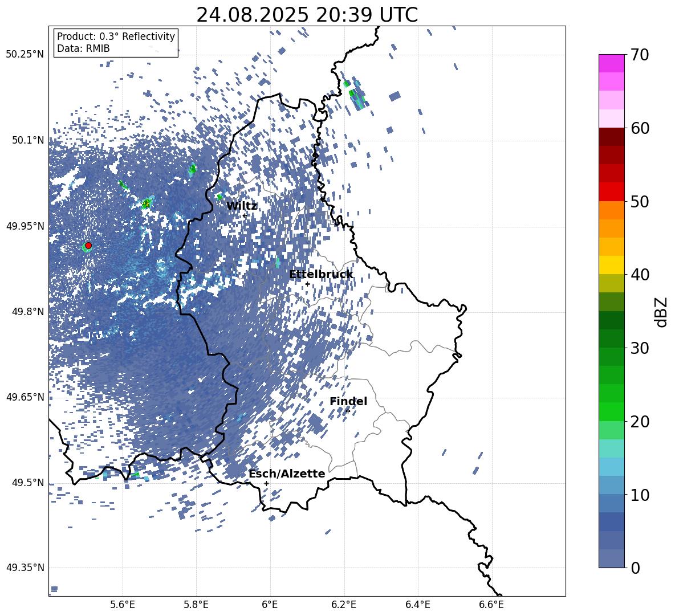Click the Product: 0.3° Reflectivity text

point(116,36)
